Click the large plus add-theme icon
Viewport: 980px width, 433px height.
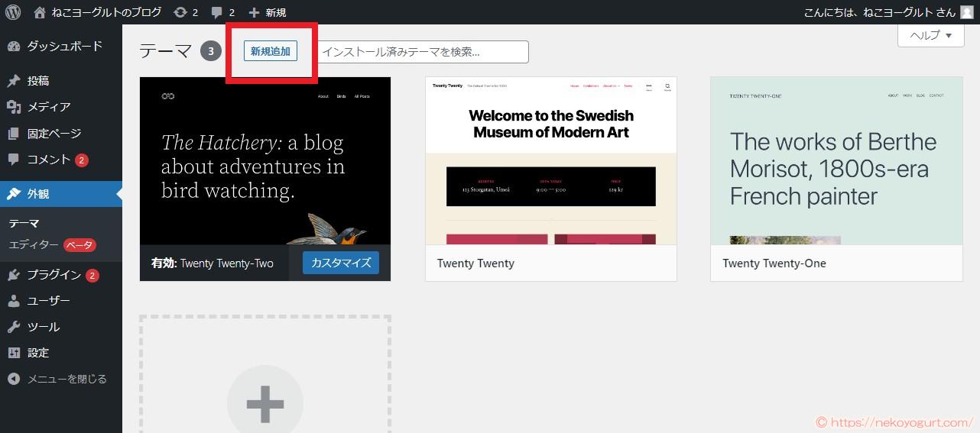265,403
